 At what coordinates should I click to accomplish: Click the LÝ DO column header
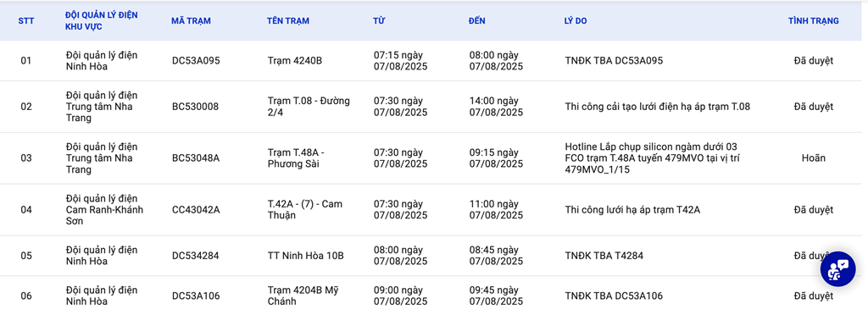pos(576,21)
